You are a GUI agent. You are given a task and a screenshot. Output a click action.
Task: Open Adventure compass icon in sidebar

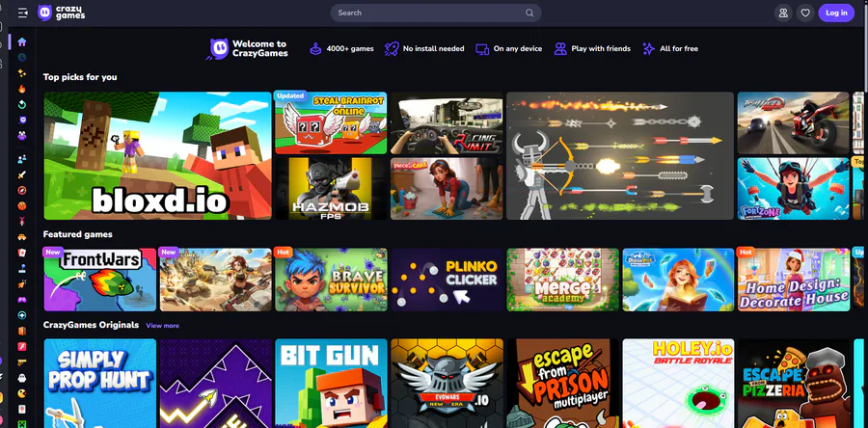coord(21,190)
